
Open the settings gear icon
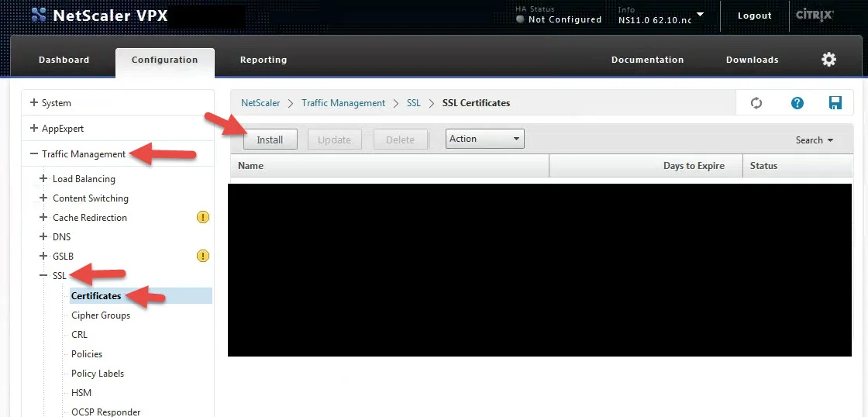[828, 60]
